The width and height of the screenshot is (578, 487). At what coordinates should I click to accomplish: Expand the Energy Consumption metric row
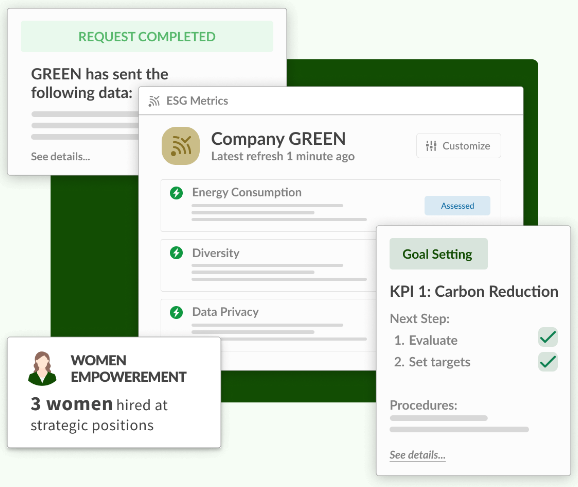pos(331,206)
